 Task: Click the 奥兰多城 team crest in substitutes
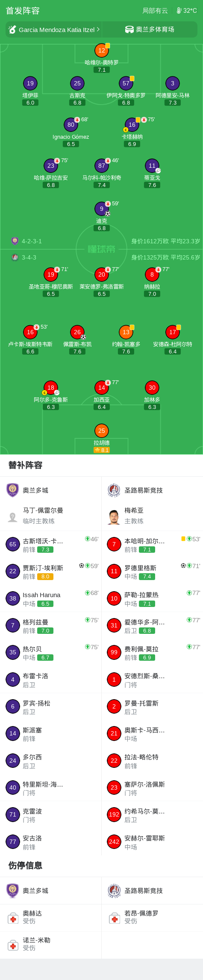pos(12,490)
